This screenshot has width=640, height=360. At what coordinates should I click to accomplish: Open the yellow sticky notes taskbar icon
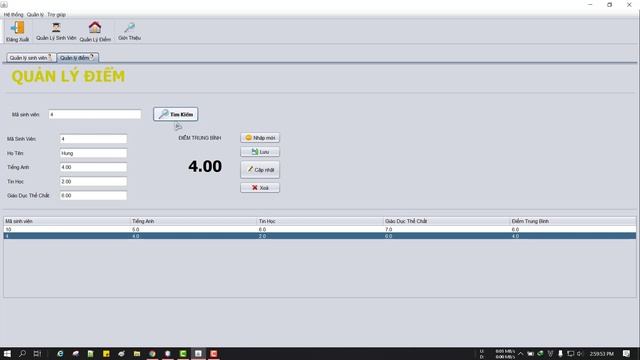click(x=106, y=353)
